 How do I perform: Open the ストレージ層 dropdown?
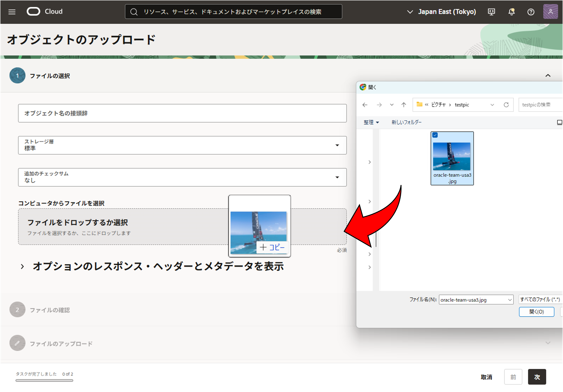(x=182, y=145)
